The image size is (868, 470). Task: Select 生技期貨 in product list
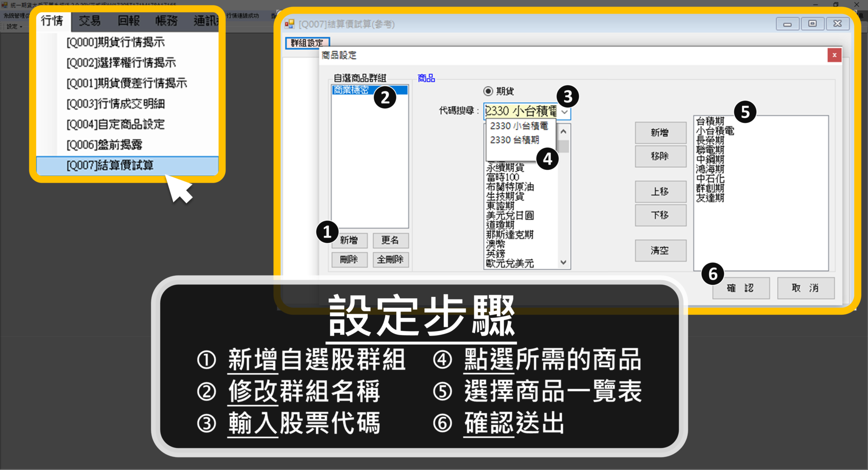[x=505, y=196]
